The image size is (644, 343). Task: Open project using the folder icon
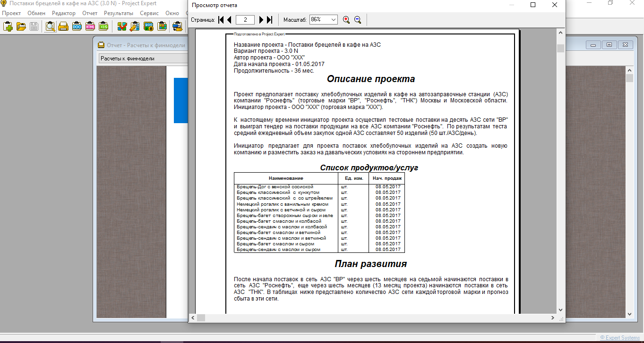[21, 26]
